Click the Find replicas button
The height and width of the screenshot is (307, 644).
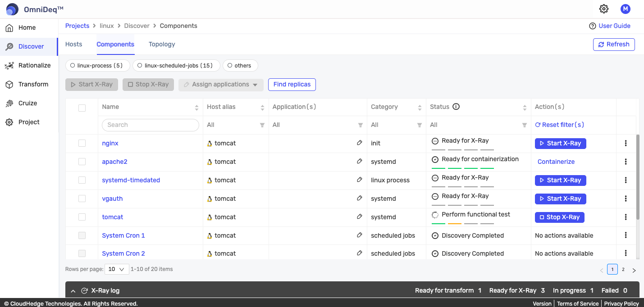292,85
